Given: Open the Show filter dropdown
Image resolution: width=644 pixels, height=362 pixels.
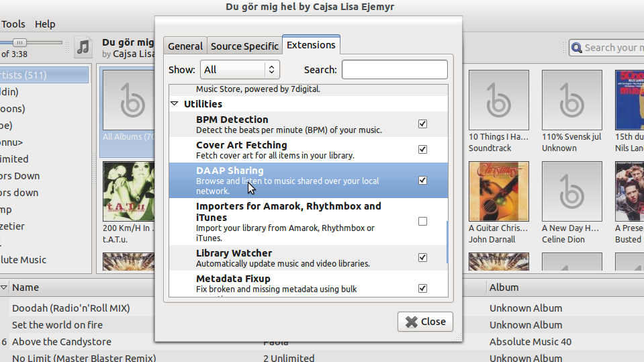Looking at the screenshot, I should [x=240, y=69].
